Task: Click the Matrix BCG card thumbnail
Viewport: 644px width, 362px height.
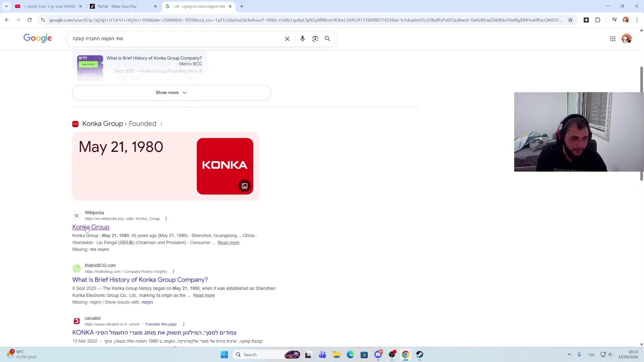Action: [x=90, y=67]
